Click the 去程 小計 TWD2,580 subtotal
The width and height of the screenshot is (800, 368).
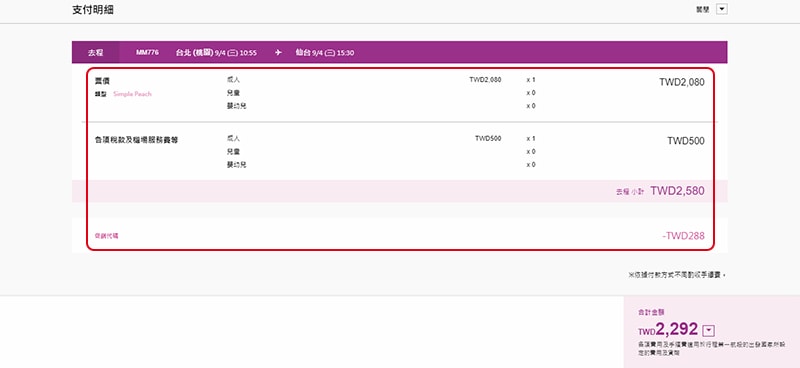660,191
